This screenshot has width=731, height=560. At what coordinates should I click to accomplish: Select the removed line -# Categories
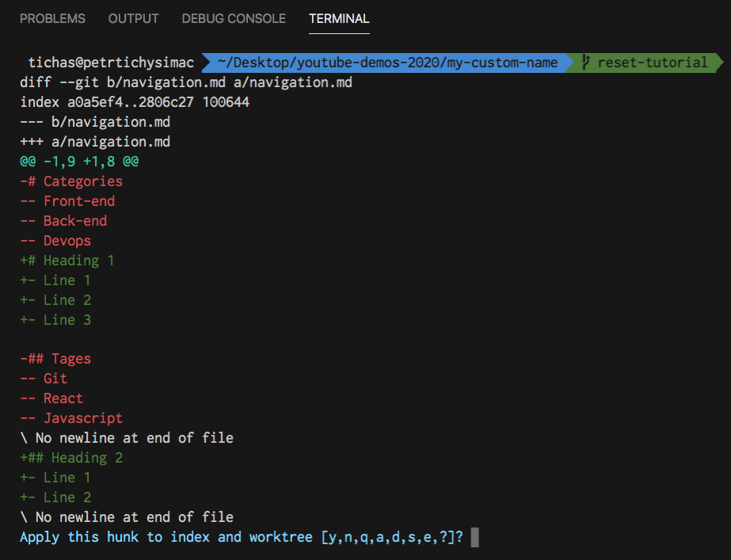tap(71, 181)
